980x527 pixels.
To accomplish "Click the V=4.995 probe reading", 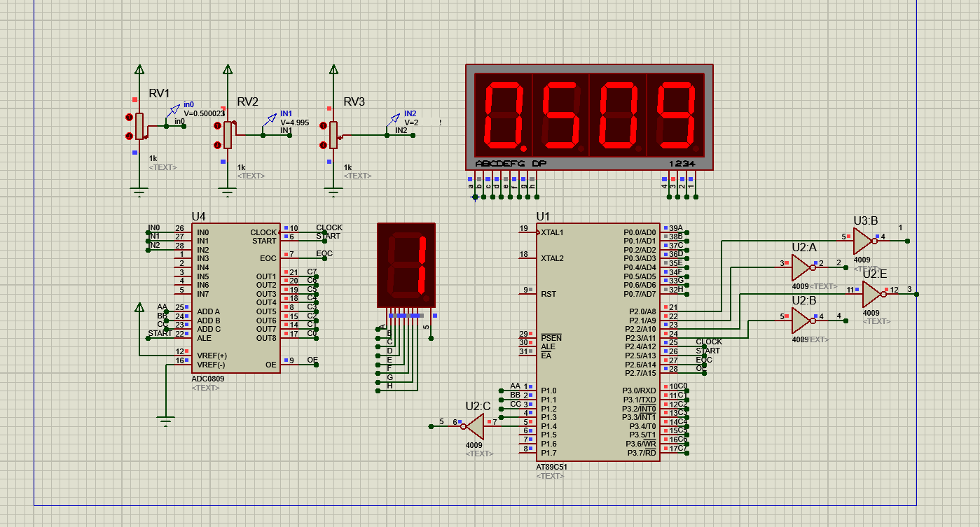I will 295,122.
